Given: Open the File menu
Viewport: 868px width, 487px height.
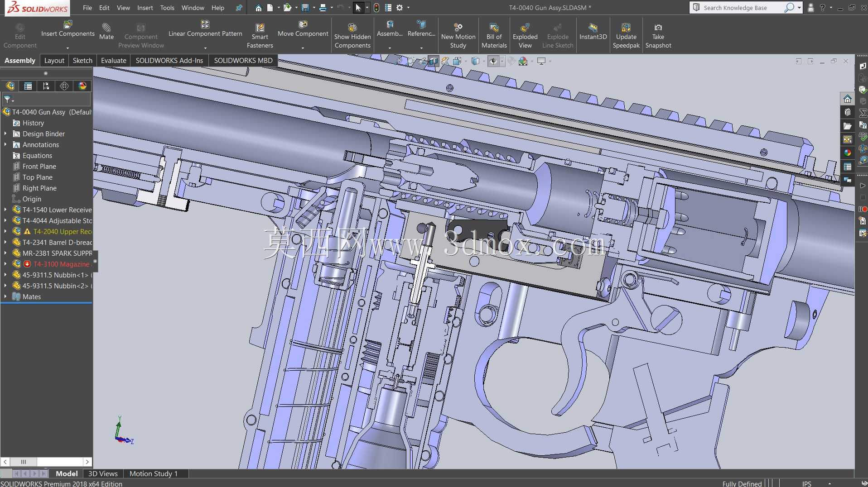Looking at the screenshot, I should (x=87, y=8).
